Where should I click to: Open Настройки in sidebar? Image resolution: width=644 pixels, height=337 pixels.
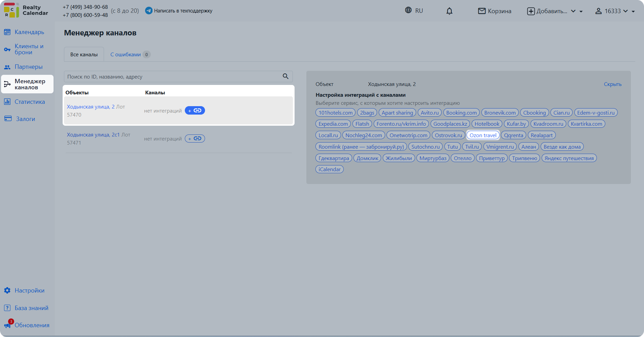click(x=30, y=290)
